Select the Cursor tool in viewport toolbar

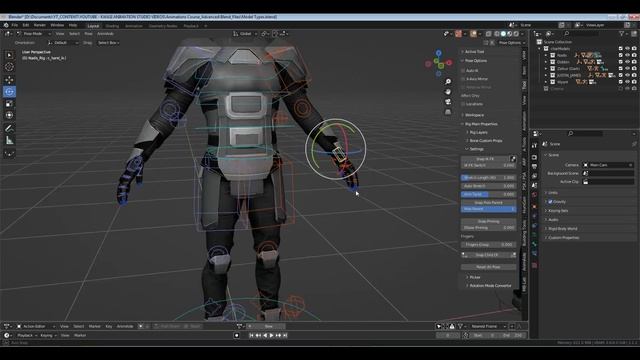point(9,67)
